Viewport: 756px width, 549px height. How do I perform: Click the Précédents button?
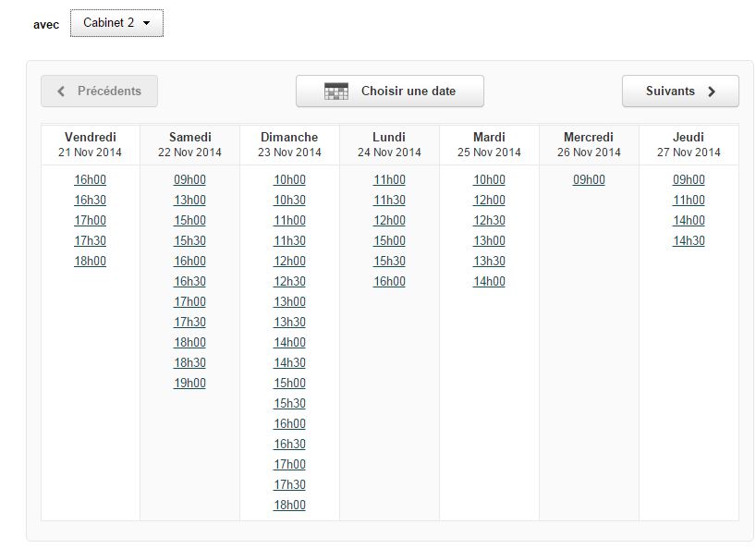pyautogui.click(x=99, y=91)
